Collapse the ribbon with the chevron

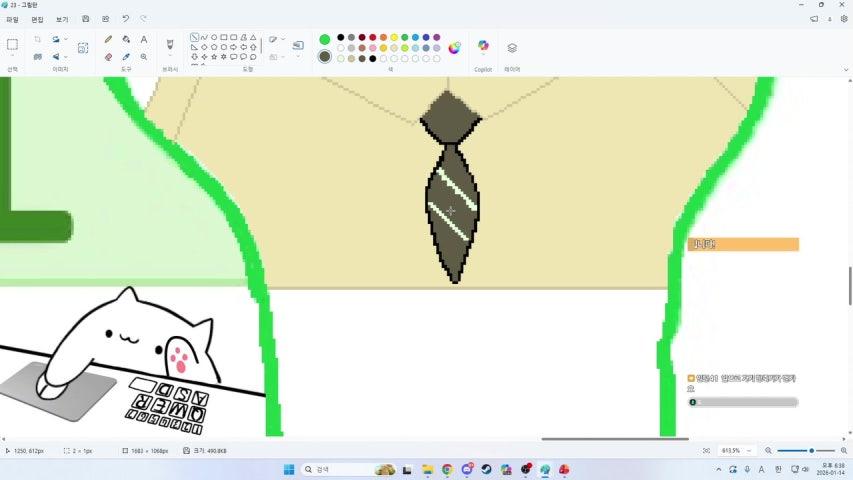(845, 70)
